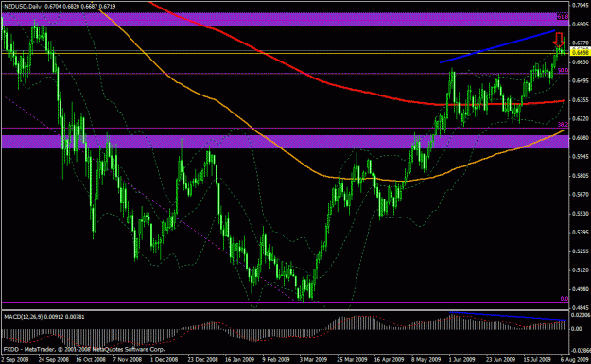Image resolution: width=591 pixels, height=364 pixels.
Task: Click the 7 Nov 2008 date label
Action: point(128,359)
